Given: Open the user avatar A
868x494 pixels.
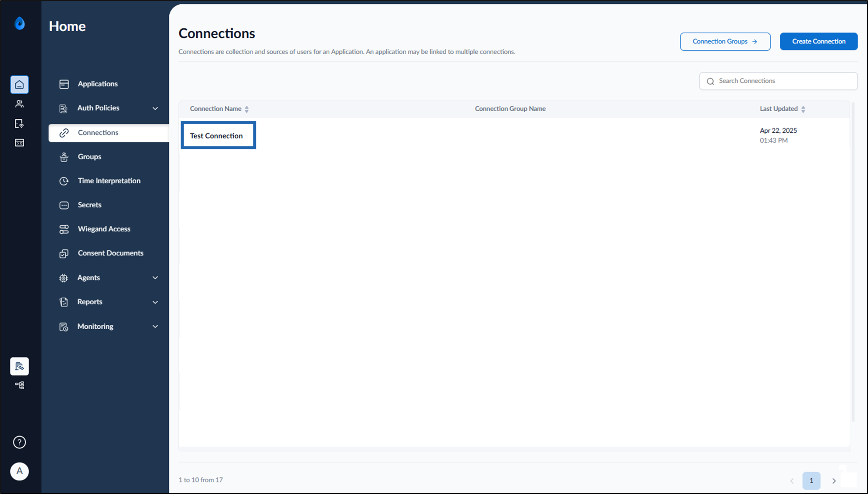Looking at the screenshot, I should [x=19, y=471].
